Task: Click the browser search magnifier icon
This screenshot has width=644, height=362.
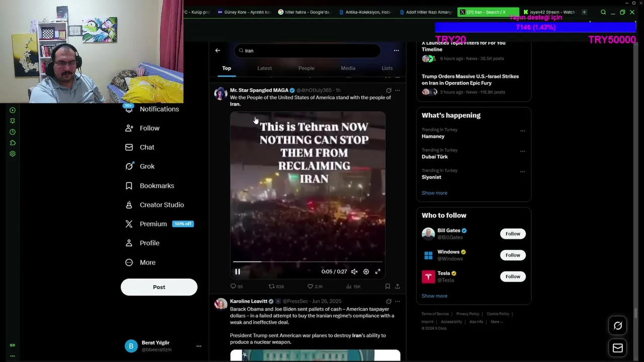Action: coord(603,12)
